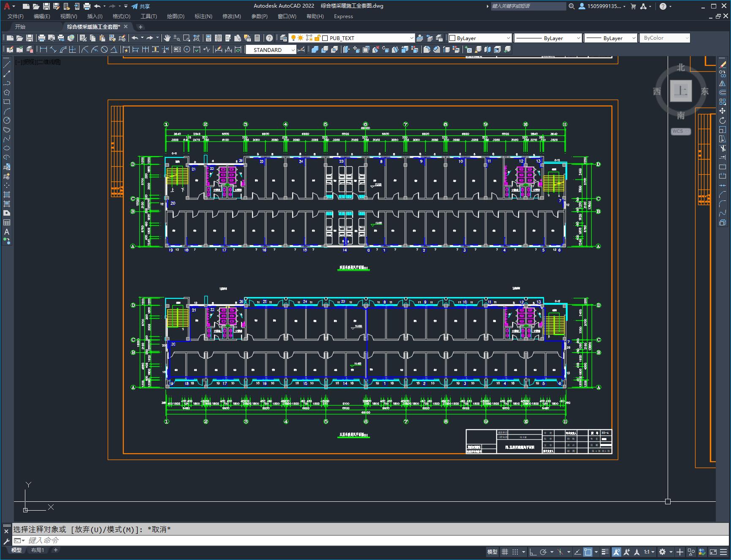Select the Rectangle draw tool
The width and height of the screenshot is (731, 560).
point(7,102)
